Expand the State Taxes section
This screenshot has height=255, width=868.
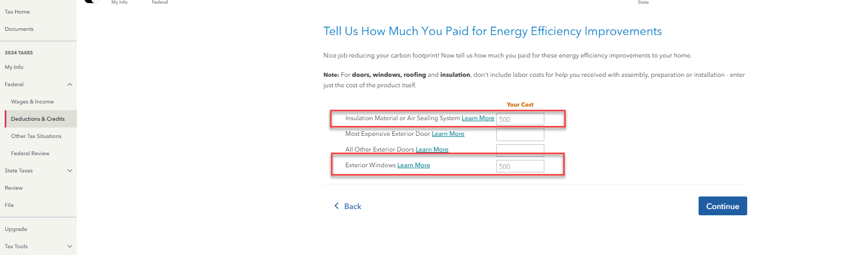(x=70, y=171)
